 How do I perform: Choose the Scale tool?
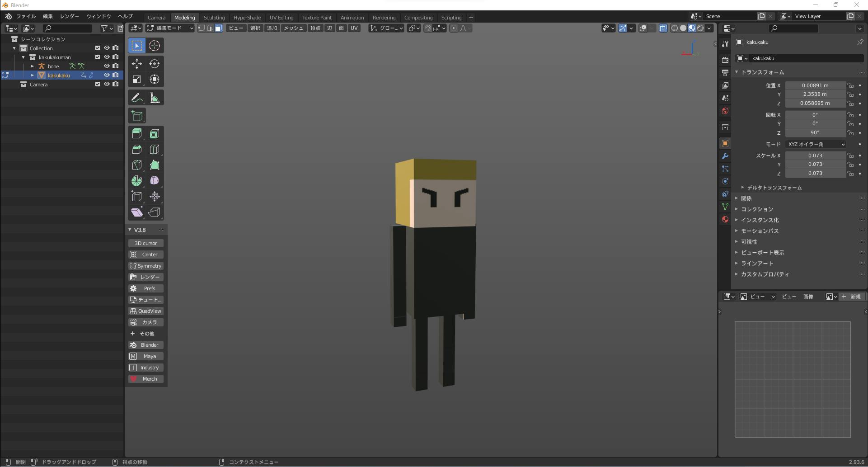pos(137,80)
